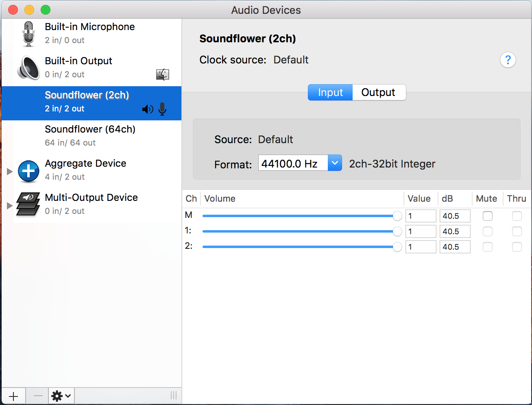Click the Value field for channel 2

coord(421,247)
